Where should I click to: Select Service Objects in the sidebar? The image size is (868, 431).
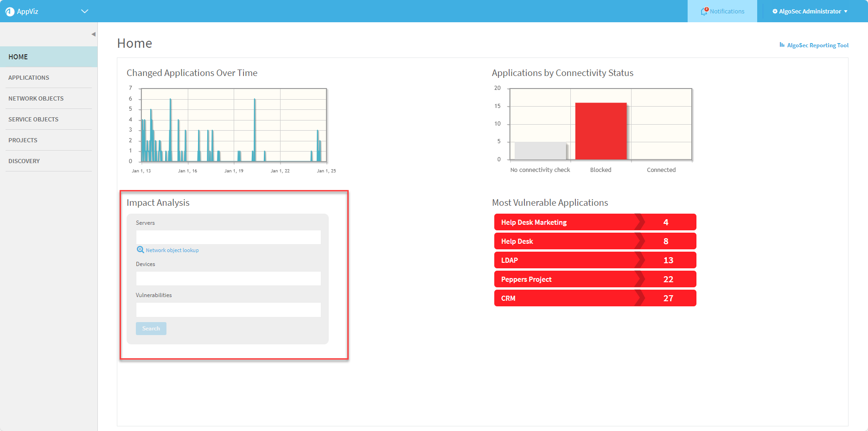[33, 120]
